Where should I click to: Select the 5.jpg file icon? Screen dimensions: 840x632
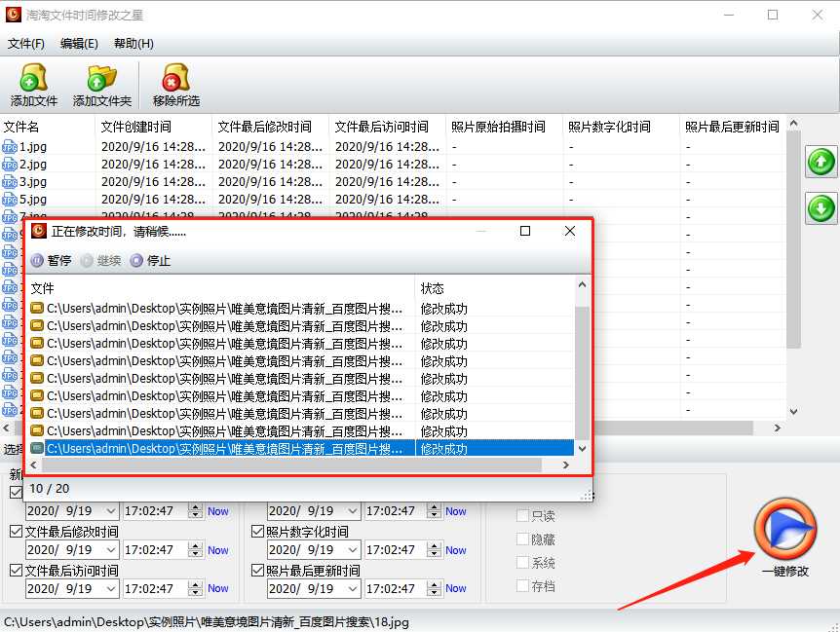click(10, 199)
